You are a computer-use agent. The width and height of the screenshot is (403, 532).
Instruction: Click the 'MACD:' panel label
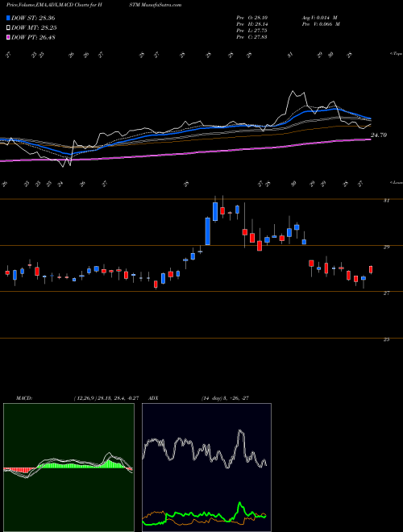(24, 398)
